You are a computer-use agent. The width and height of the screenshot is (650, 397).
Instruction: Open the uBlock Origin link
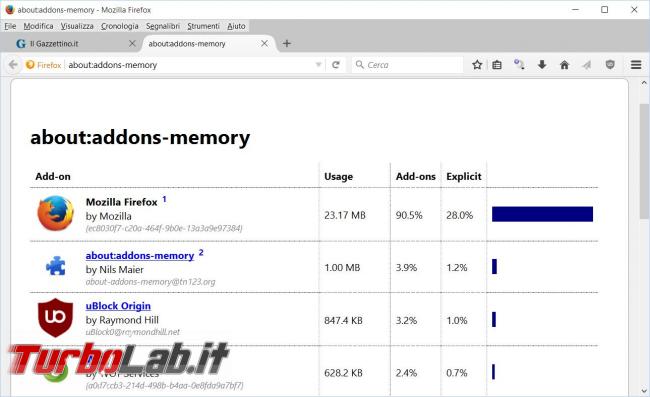pos(118,306)
